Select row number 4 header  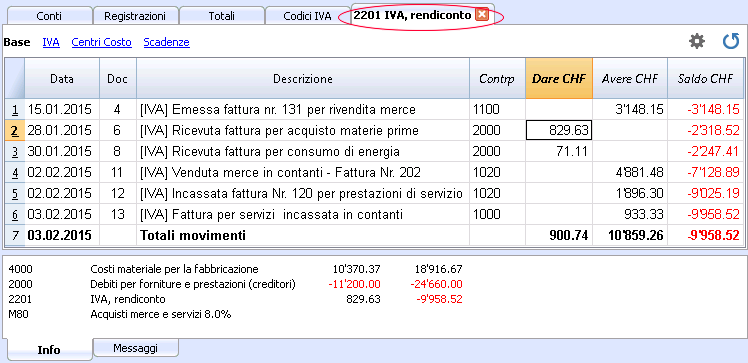15,172
